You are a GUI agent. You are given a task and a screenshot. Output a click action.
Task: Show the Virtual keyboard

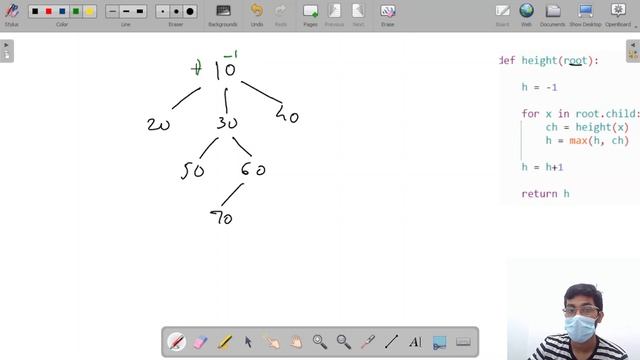(463, 342)
